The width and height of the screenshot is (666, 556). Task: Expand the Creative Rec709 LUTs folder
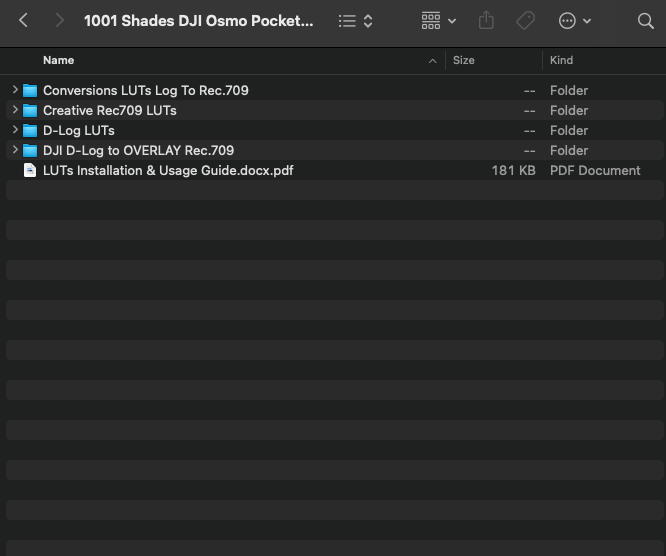(x=15, y=110)
